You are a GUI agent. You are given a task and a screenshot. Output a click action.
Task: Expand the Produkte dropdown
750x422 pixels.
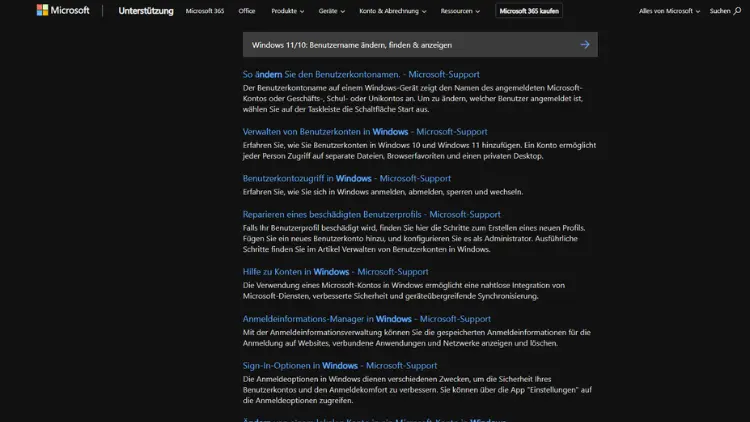click(287, 11)
